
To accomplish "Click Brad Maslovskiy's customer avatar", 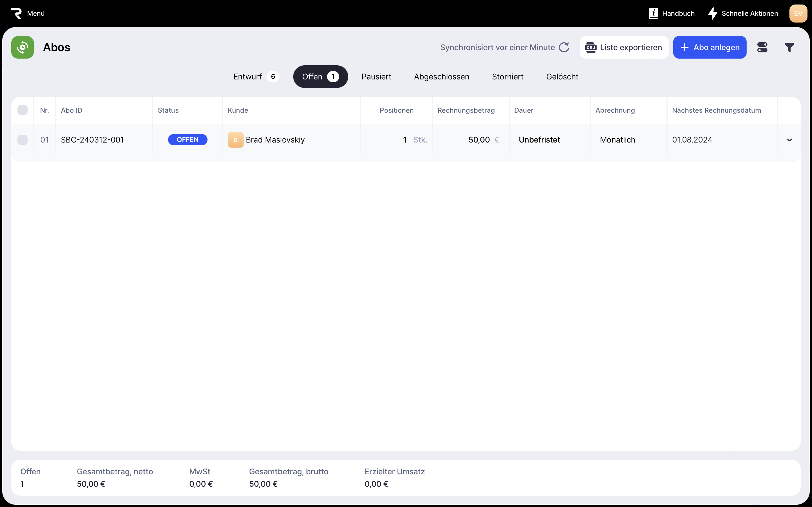I will (x=235, y=140).
